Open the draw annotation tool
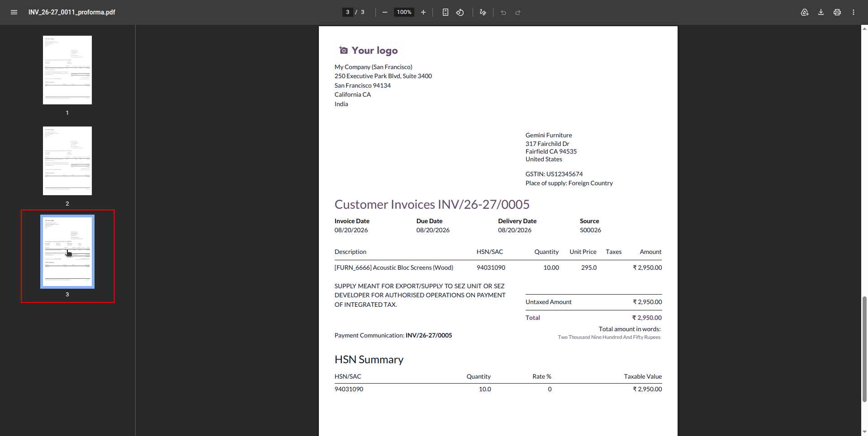The width and height of the screenshot is (868, 436). 483,12
